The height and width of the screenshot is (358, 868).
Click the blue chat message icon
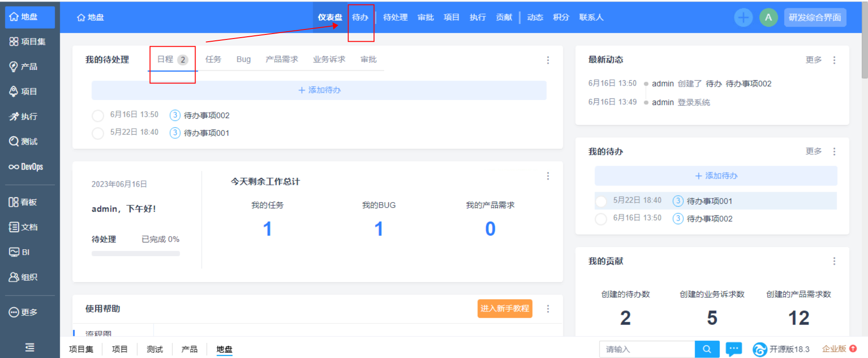[x=734, y=349]
